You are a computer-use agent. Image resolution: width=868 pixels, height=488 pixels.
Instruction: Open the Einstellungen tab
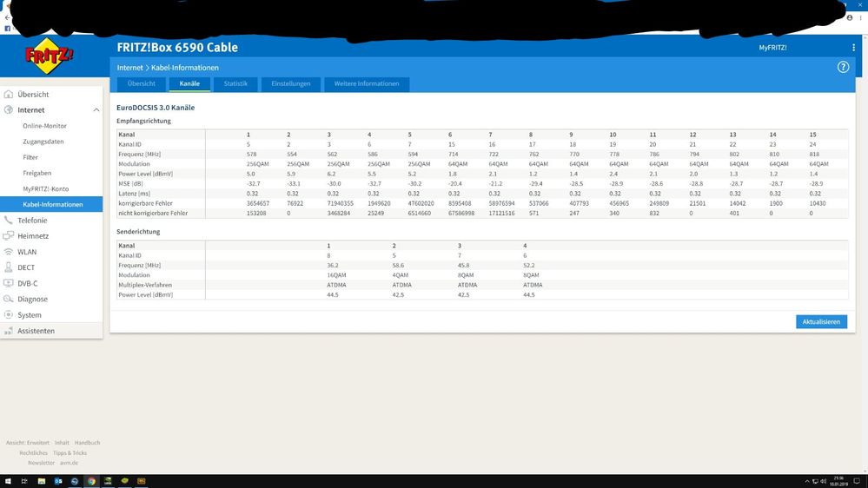290,83
